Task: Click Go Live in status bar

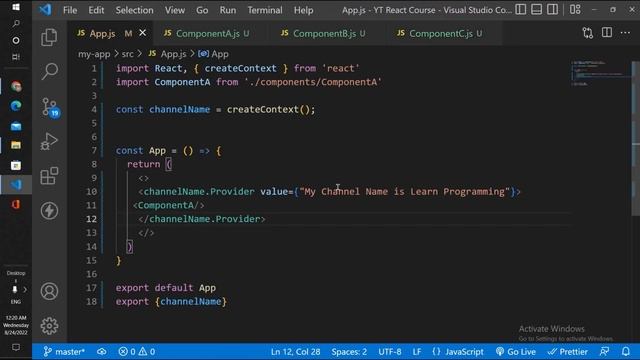Action: (x=516, y=351)
